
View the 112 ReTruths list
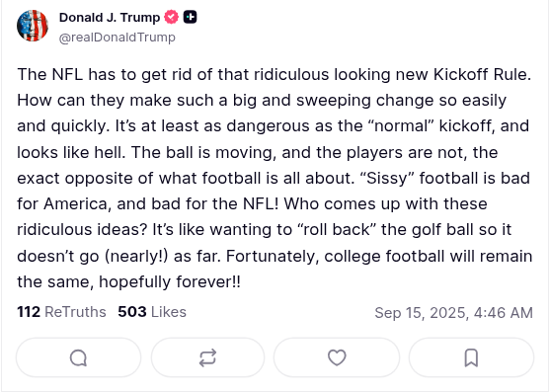[61, 312]
